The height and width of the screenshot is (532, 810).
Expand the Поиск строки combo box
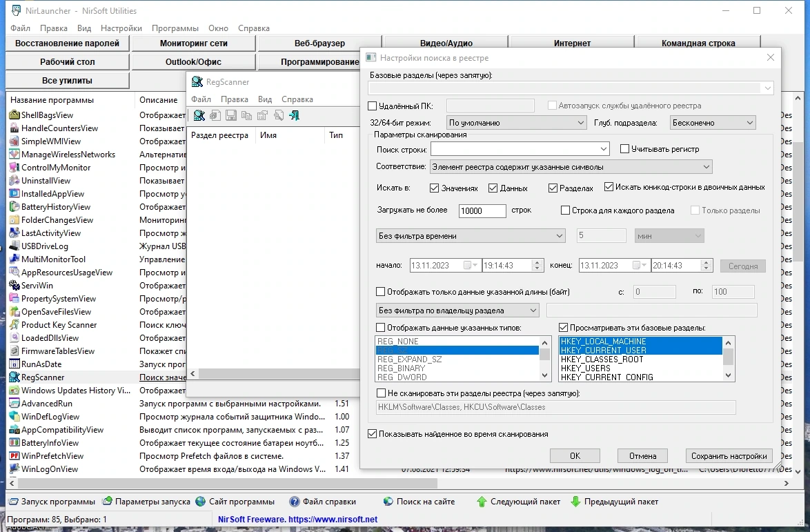pos(604,149)
